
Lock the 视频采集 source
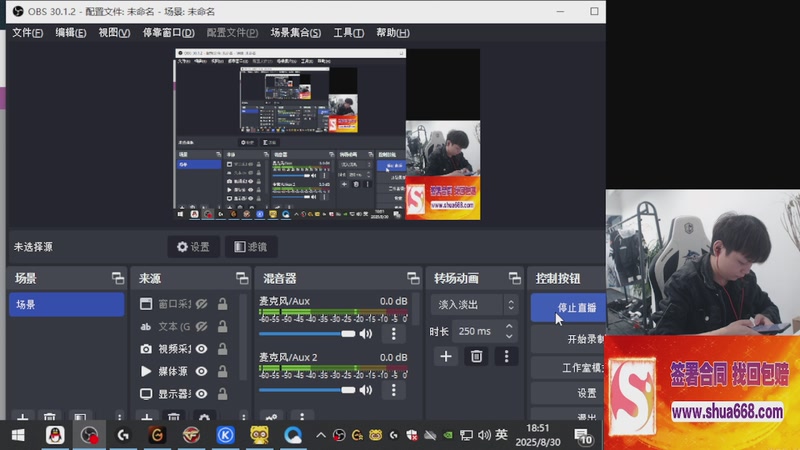[x=222, y=349]
